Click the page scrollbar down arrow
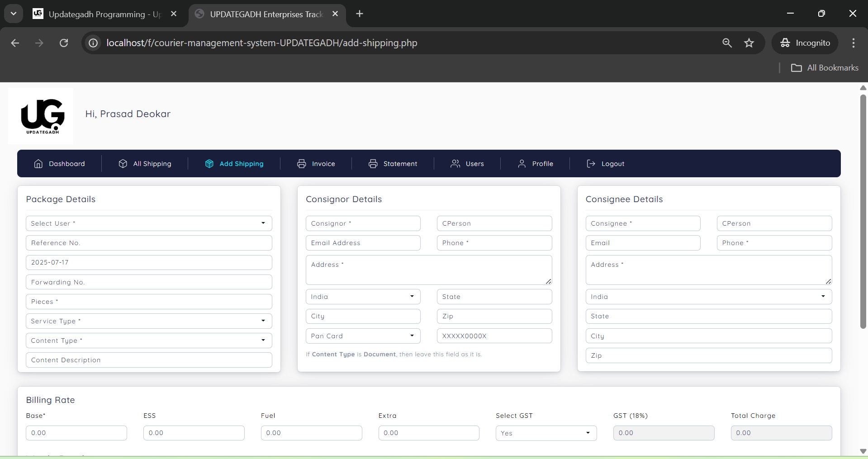 pyautogui.click(x=863, y=451)
